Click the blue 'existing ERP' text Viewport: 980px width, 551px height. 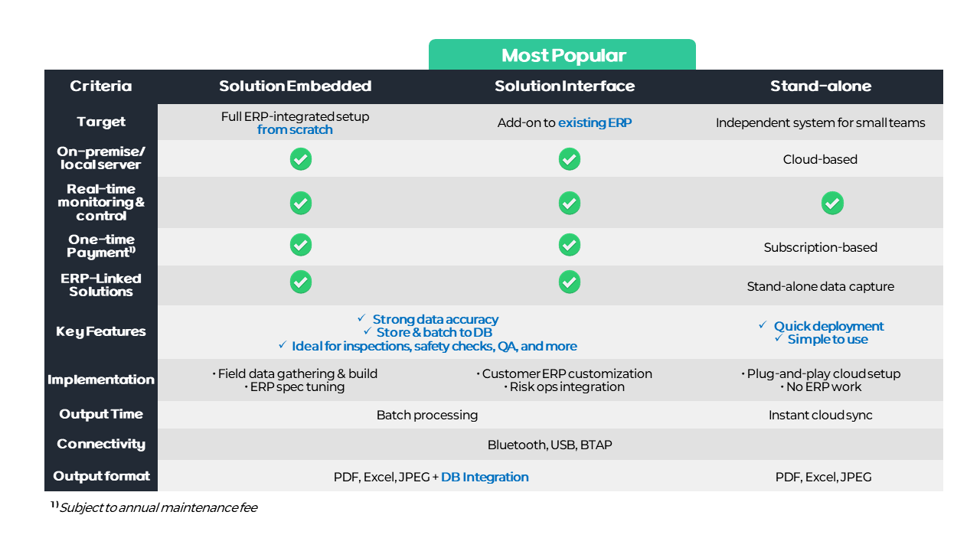click(x=595, y=122)
